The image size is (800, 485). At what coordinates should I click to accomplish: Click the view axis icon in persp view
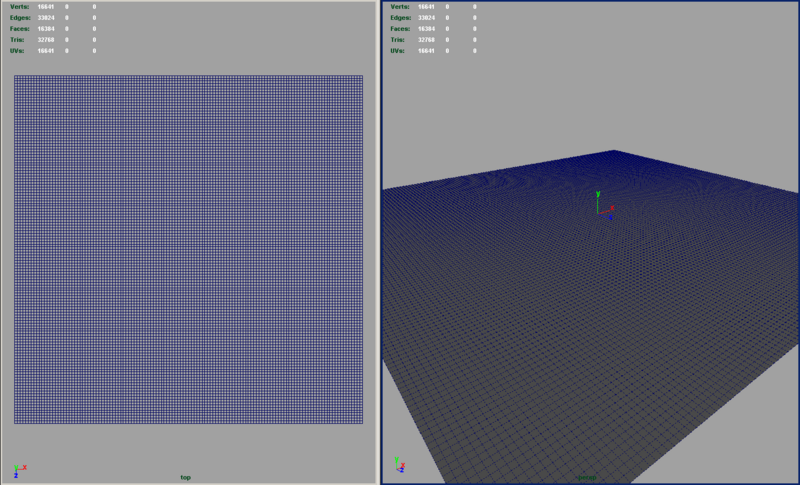tap(400, 465)
